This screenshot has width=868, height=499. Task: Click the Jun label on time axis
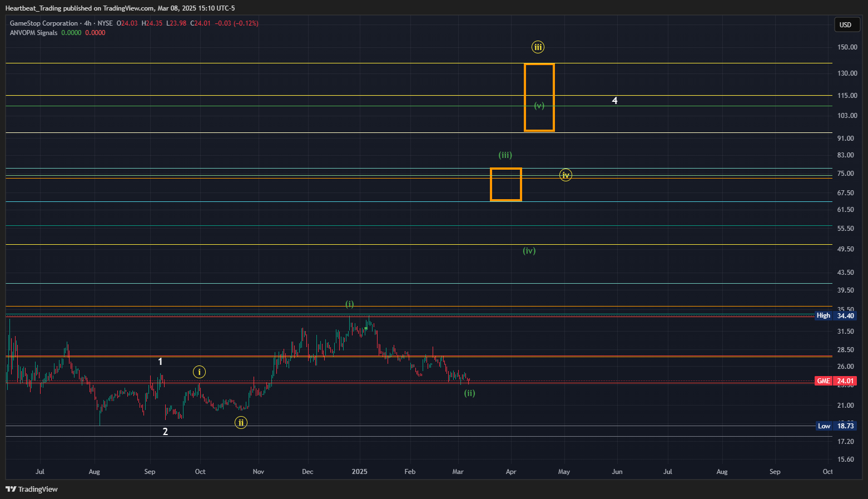pos(617,472)
